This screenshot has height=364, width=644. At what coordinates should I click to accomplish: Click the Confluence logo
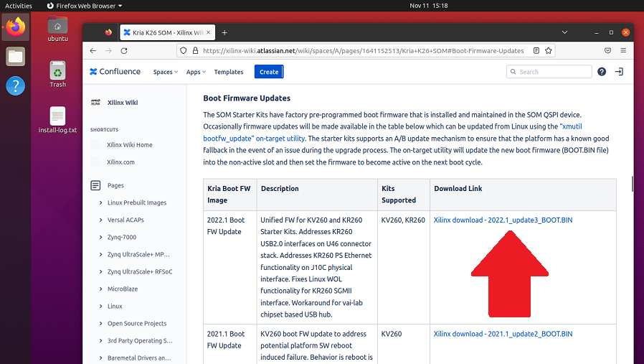coord(115,72)
